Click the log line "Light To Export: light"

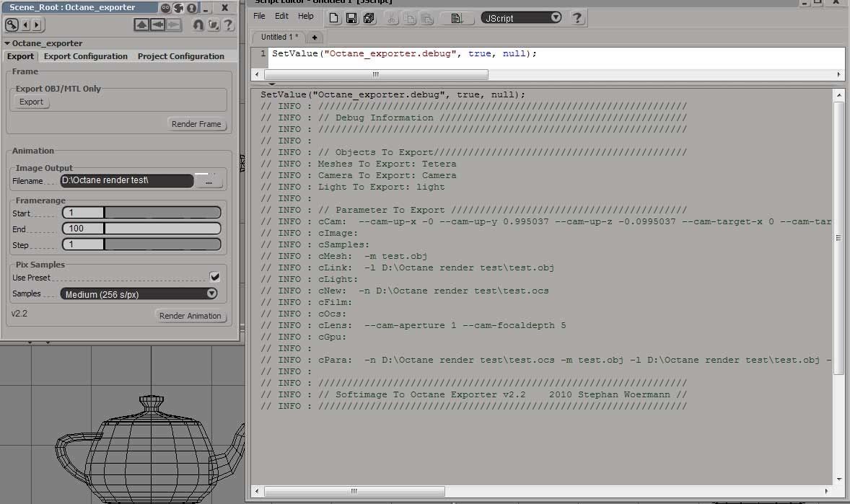pyautogui.click(x=381, y=187)
